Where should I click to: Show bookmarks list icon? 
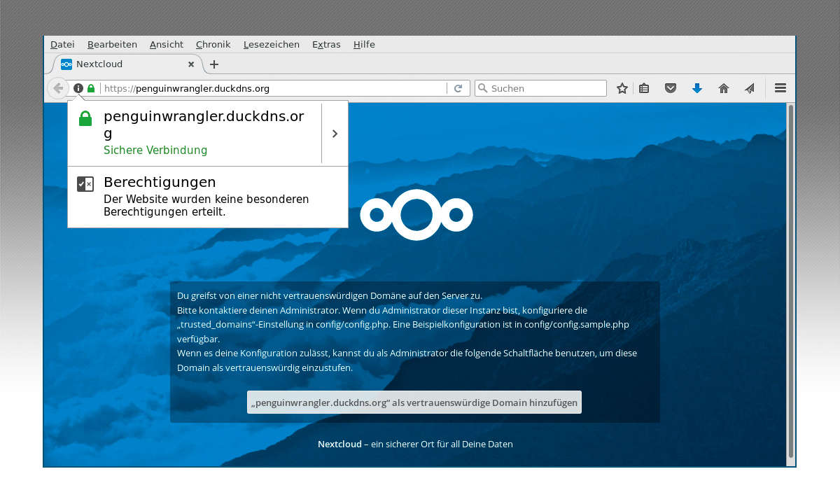coord(644,88)
